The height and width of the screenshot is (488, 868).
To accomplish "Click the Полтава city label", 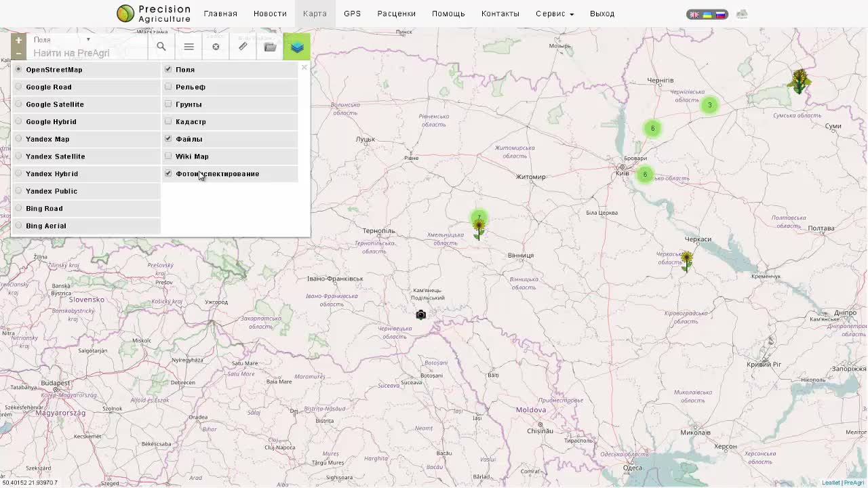I will pos(821,228).
